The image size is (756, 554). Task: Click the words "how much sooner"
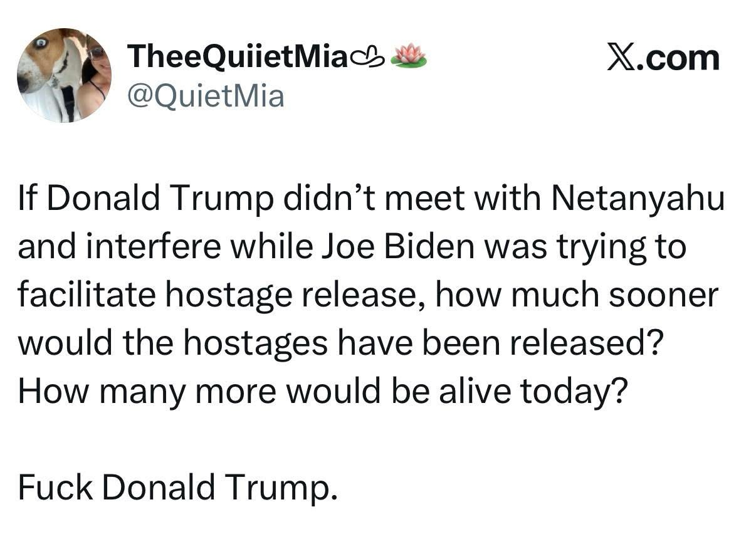point(576,295)
